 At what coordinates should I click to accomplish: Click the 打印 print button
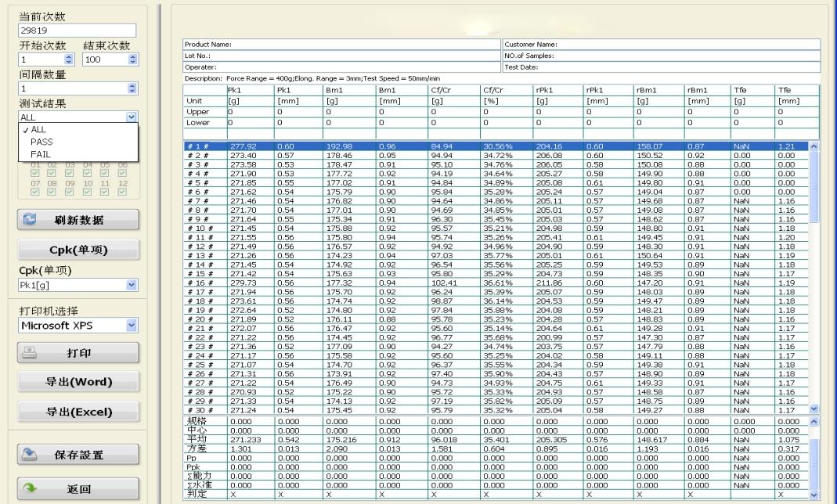point(78,353)
